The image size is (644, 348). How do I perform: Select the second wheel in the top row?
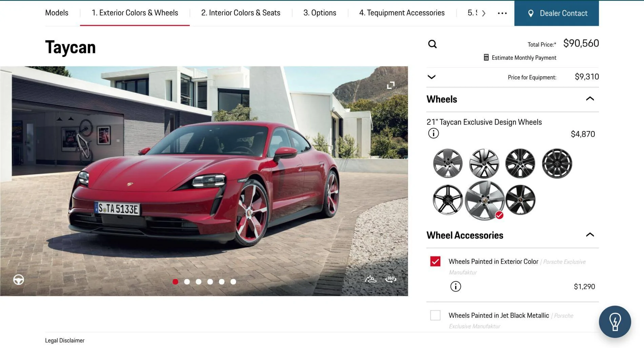point(484,163)
